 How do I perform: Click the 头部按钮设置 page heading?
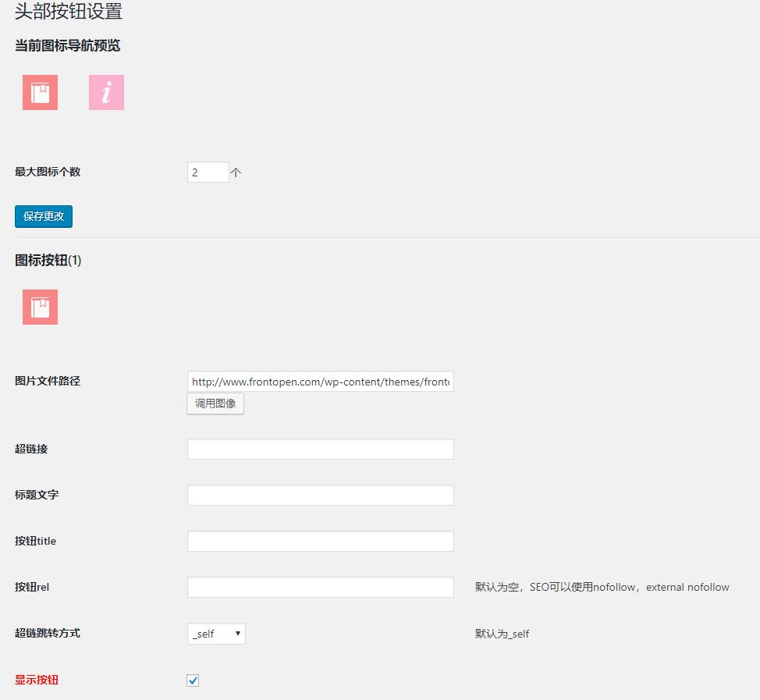(x=69, y=12)
